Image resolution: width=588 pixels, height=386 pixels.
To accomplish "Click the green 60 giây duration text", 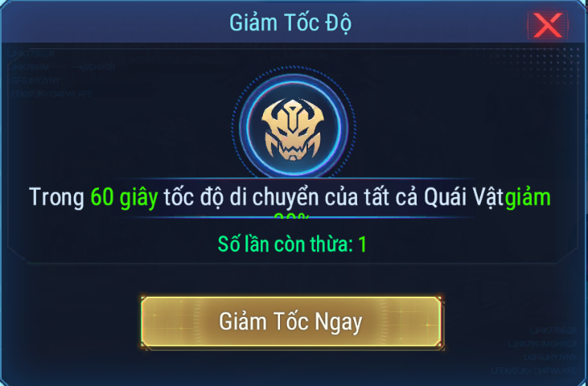I will coord(124,198).
